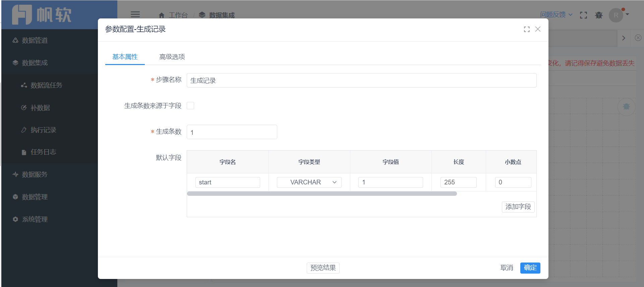Click the 数据集成 layers icon in breadcrumb
644x287 pixels.
202,15
